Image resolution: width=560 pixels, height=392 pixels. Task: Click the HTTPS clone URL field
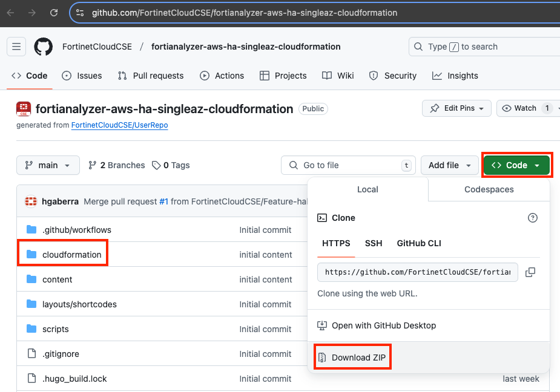[418, 272]
